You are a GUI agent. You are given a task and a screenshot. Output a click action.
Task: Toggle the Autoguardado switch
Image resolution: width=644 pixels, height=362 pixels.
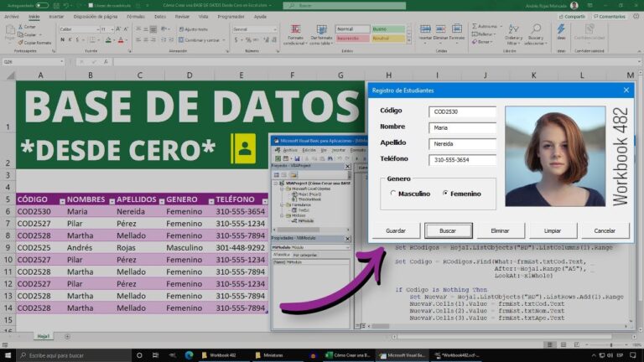tap(42, 5)
